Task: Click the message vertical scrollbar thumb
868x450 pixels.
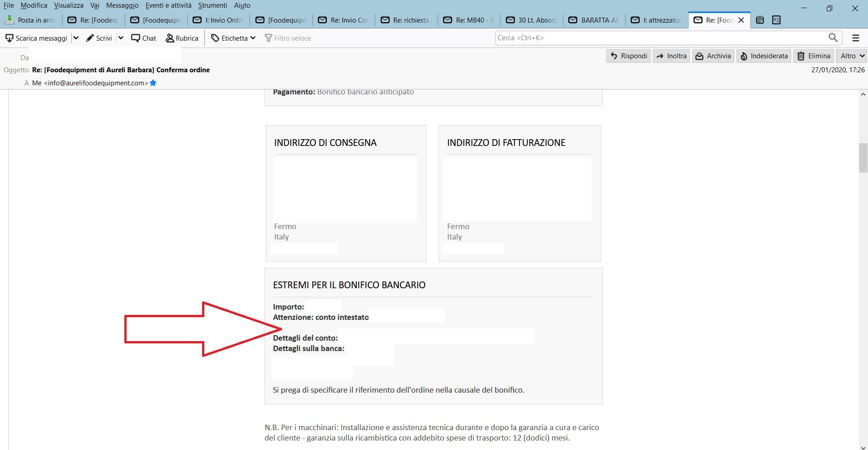Action: coord(863,158)
